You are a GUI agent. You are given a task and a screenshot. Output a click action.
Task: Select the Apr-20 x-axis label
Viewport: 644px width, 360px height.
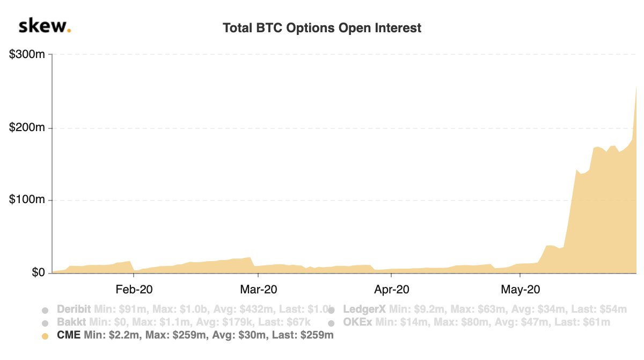coord(392,289)
